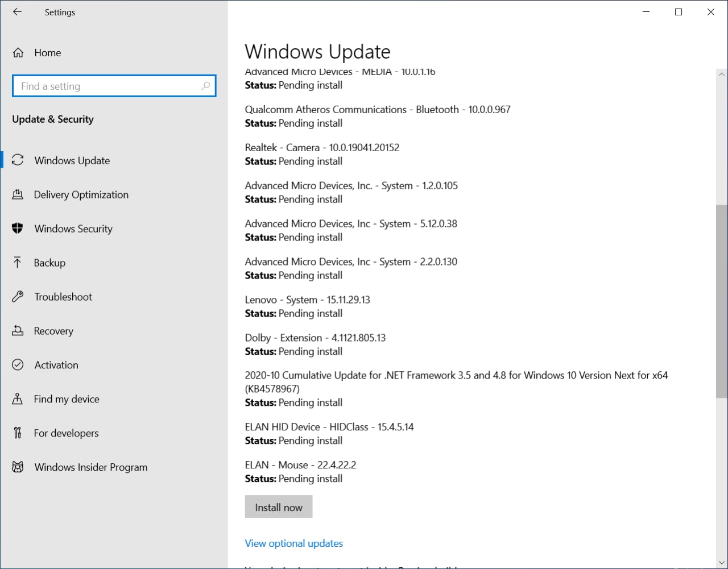Click the Windows Update sync icon
Screen dimensions: 728x569
point(18,160)
